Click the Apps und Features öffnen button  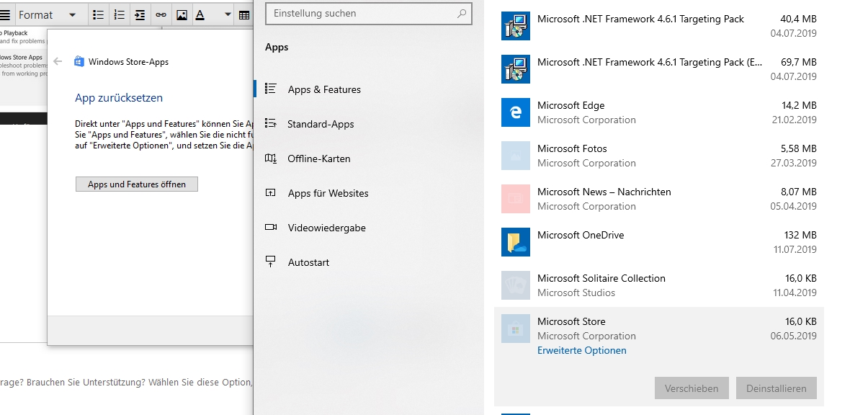(137, 184)
